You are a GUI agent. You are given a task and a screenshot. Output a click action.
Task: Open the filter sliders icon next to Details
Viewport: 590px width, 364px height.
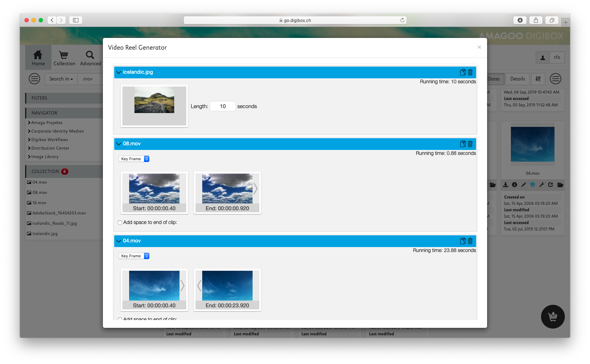pyautogui.click(x=538, y=79)
